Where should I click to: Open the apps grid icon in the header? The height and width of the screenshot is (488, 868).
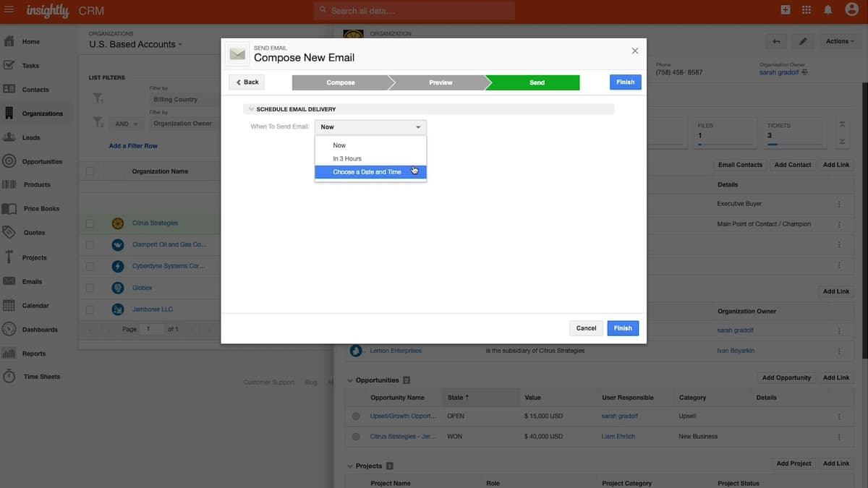pos(806,10)
